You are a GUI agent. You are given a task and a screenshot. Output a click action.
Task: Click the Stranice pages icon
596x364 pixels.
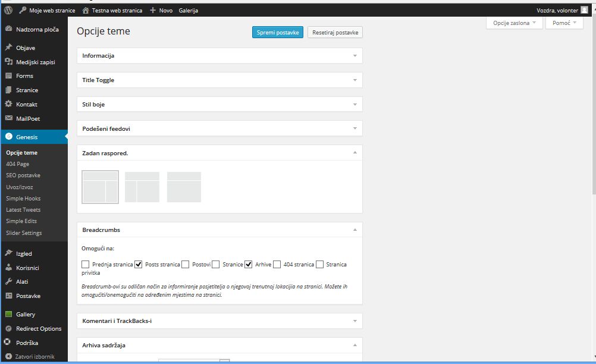point(9,90)
